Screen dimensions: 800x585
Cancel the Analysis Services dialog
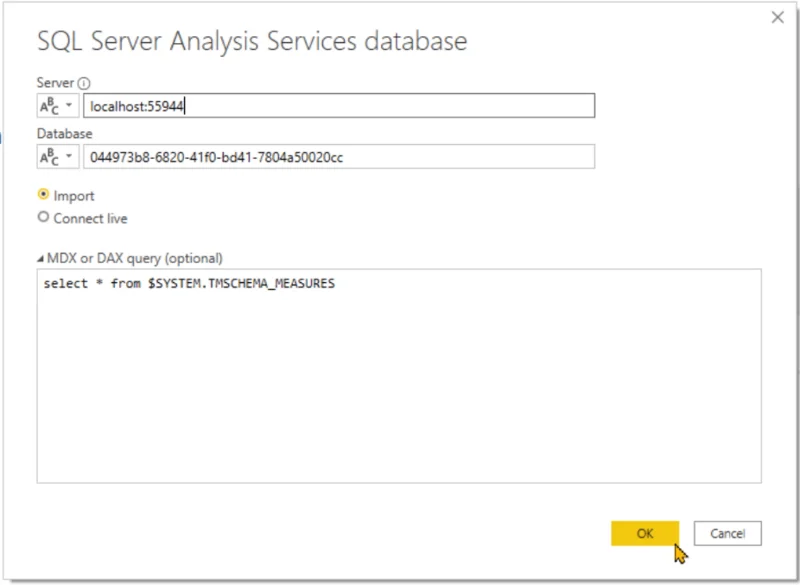point(728,533)
